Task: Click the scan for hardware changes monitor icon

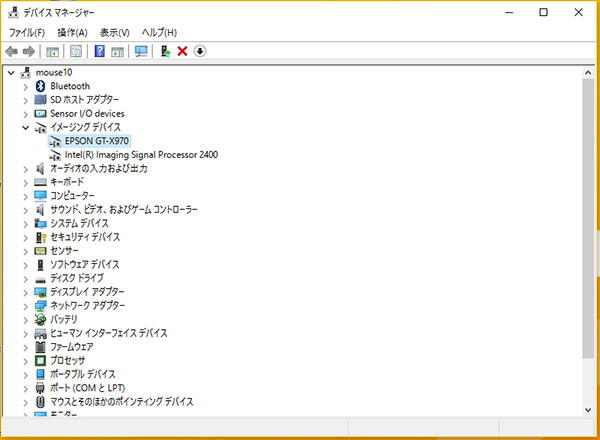Action: 141,51
